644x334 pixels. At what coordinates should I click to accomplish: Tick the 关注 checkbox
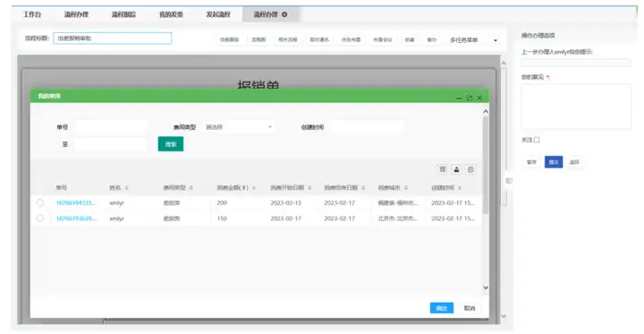[x=537, y=140]
